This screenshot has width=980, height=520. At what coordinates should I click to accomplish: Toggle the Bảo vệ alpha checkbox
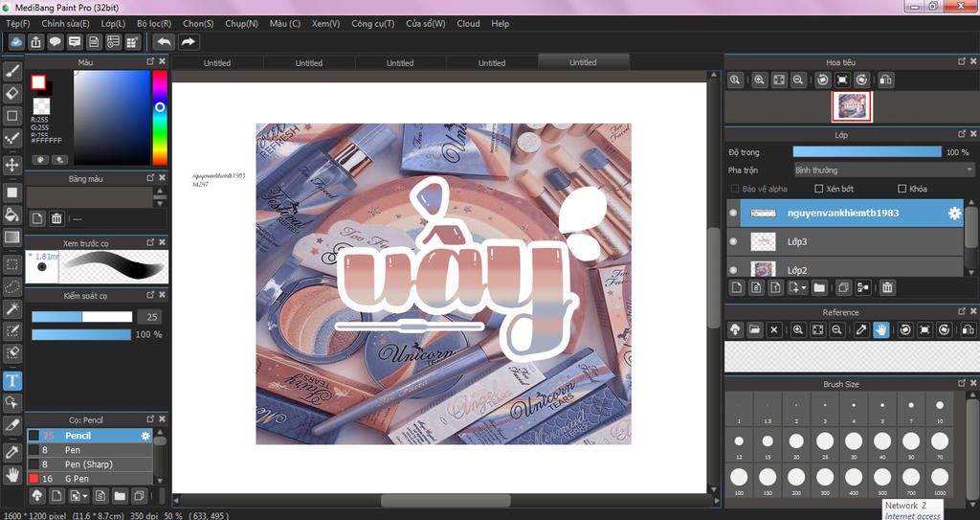pos(735,189)
